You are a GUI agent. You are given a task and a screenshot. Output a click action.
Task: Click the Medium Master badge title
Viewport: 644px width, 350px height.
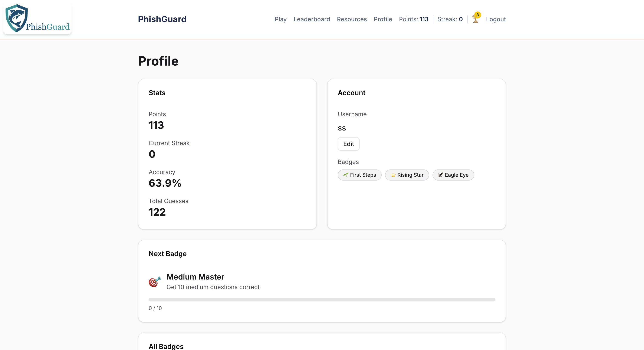[x=195, y=277]
